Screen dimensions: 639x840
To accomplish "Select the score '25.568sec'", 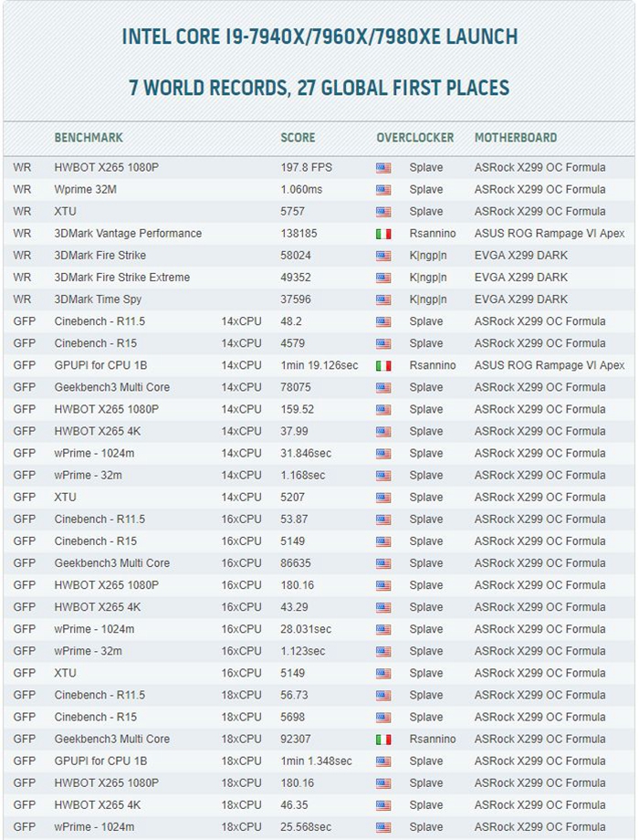I will [x=306, y=826].
